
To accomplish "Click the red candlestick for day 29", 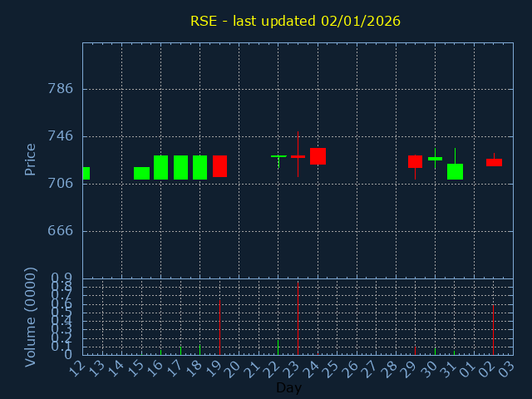I will [415, 161].
